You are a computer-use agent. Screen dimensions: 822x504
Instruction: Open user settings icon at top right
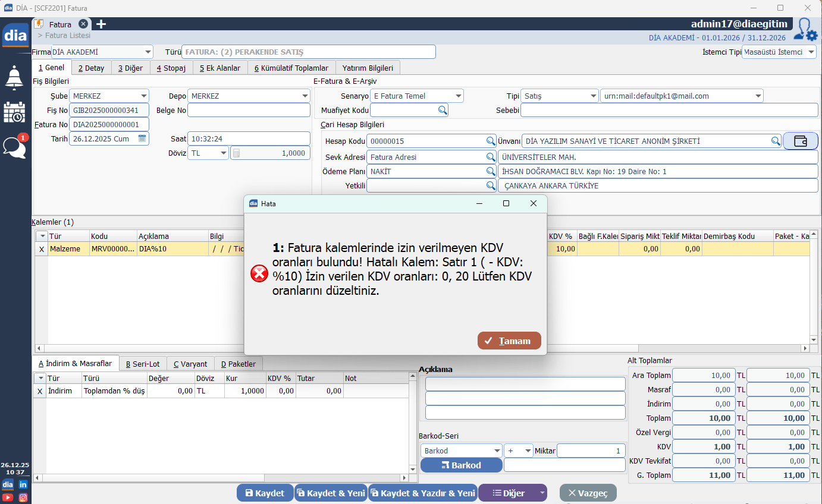[x=806, y=29]
